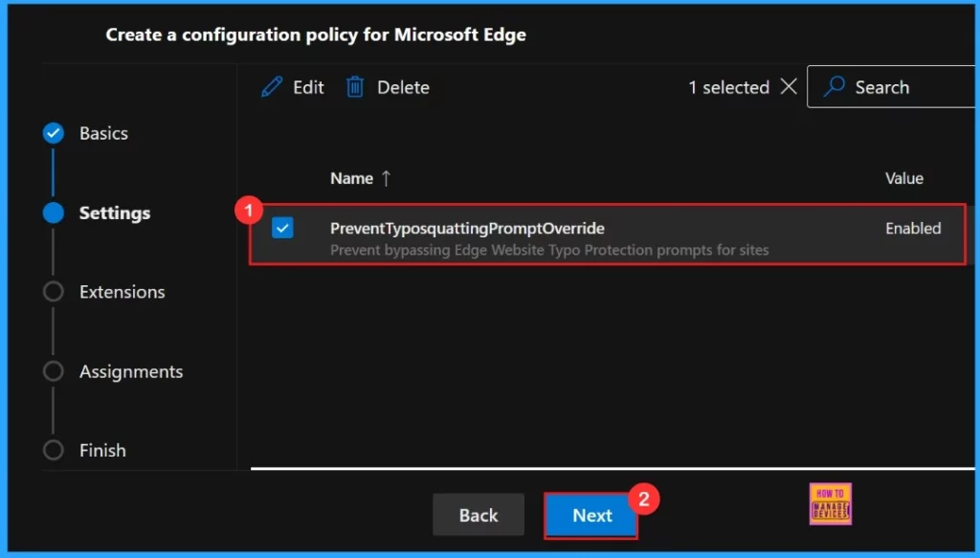Click the 'Create a configuration policy for Microsoft Edge' title
The width and height of the screenshot is (980, 558).
316,34
